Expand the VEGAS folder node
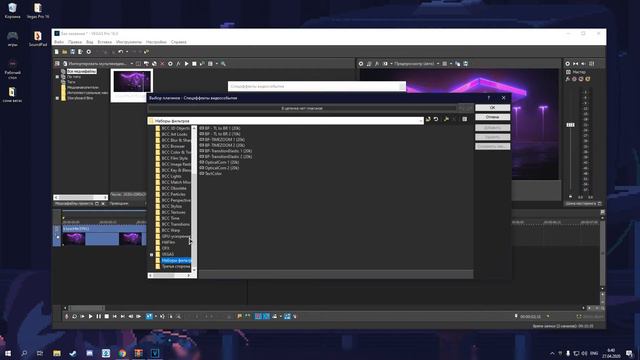The width and height of the screenshot is (640, 360). (151, 254)
